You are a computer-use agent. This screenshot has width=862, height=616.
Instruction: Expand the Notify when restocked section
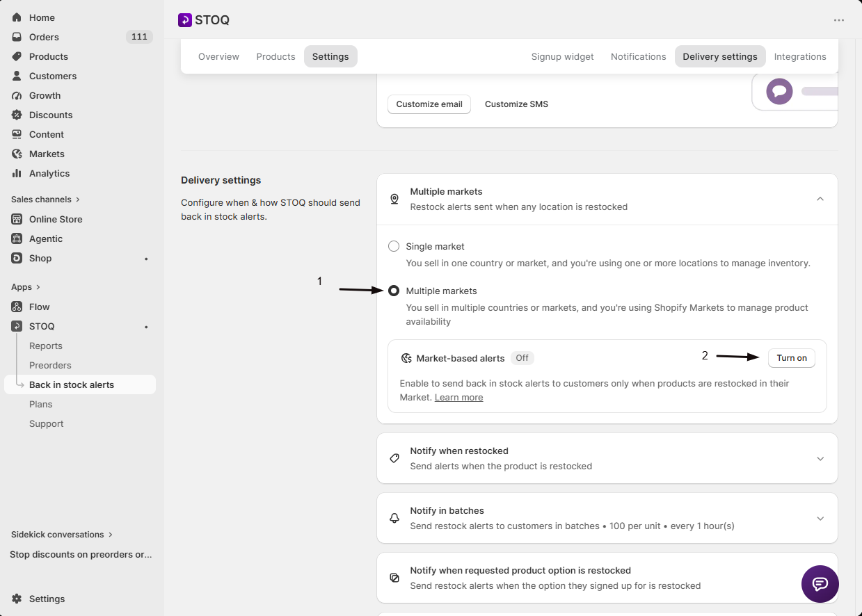click(x=820, y=459)
